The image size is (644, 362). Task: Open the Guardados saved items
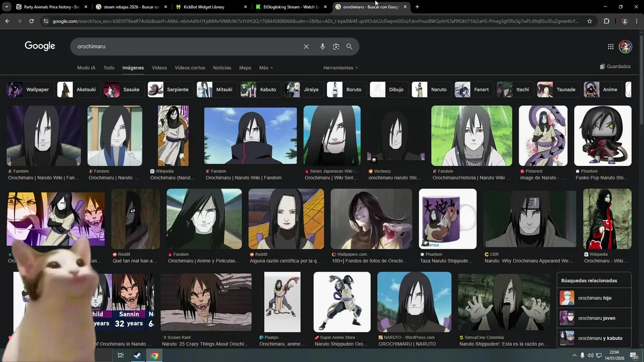pyautogui.click(x=615, y=66)
